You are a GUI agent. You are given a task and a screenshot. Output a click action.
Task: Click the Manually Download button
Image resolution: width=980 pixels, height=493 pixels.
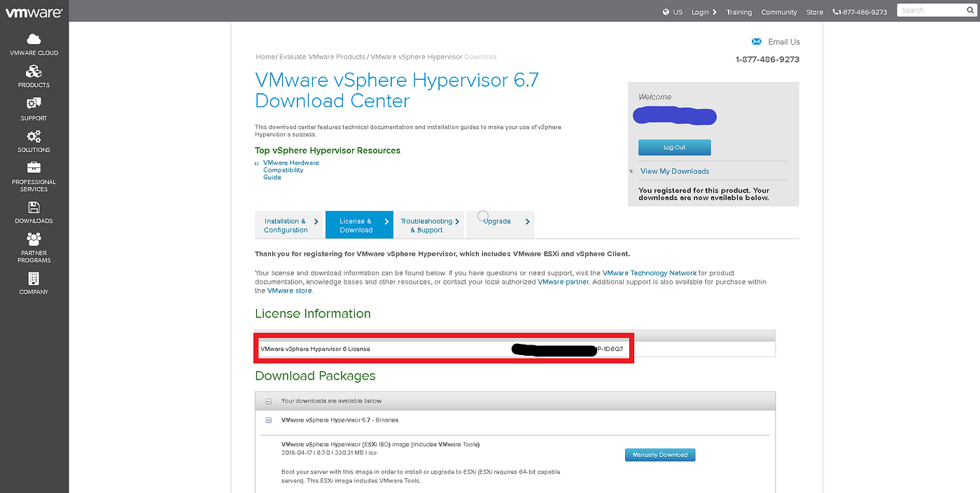click(660, 455)
